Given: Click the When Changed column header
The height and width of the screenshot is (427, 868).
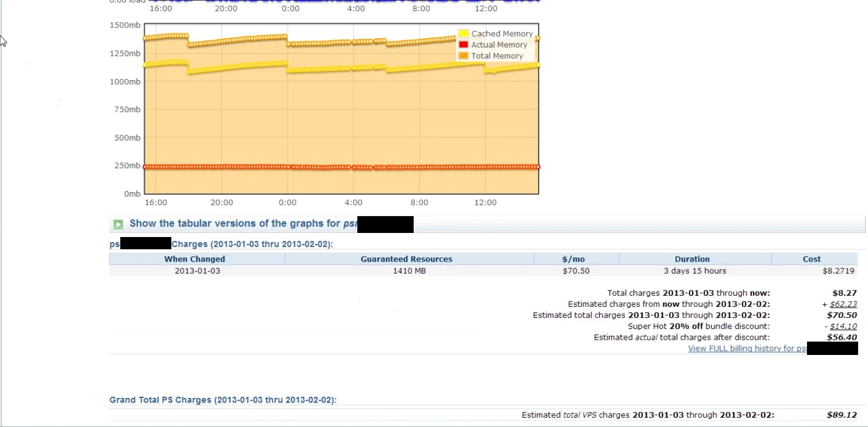Looking at the screenshot, I should click(x=195, y=259).
